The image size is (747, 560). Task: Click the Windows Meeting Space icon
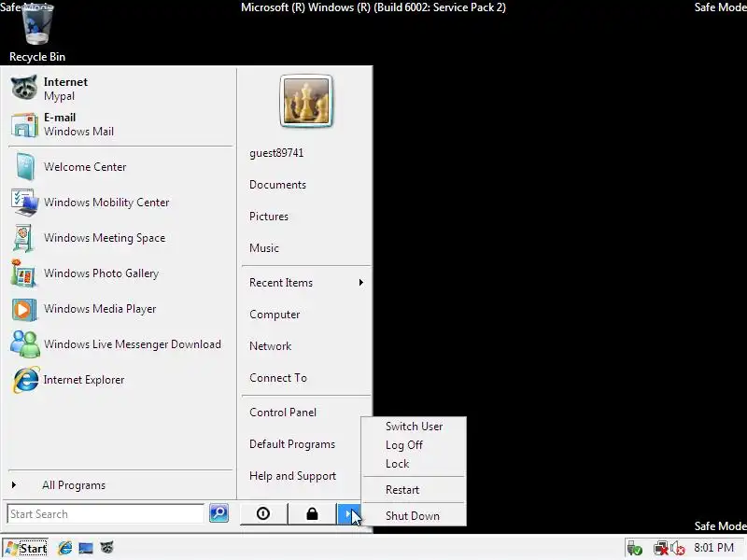coord(24,237)
